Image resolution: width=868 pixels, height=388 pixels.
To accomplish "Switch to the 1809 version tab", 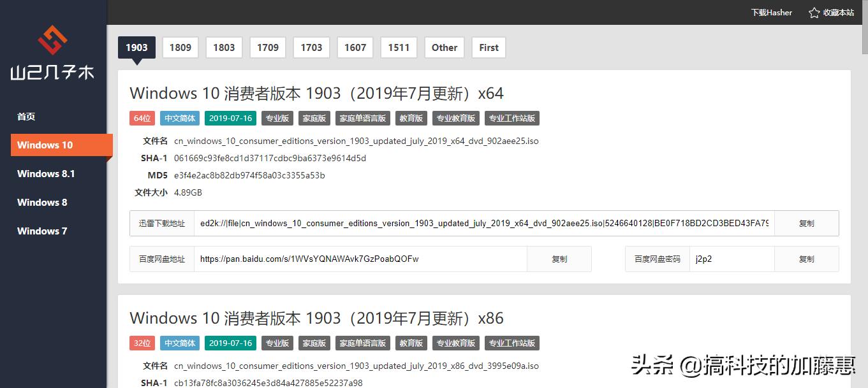I will (x=180, y=47).
